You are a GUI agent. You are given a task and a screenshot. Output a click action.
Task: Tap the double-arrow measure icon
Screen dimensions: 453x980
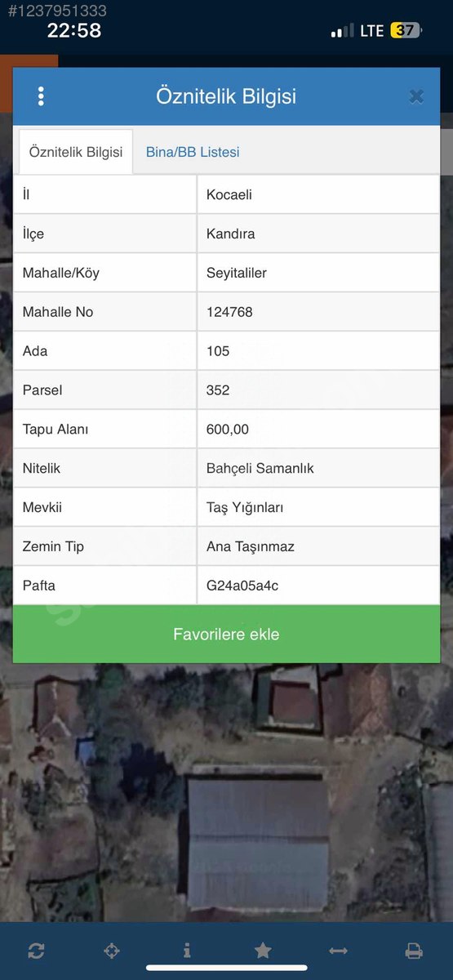pos(338,951)
